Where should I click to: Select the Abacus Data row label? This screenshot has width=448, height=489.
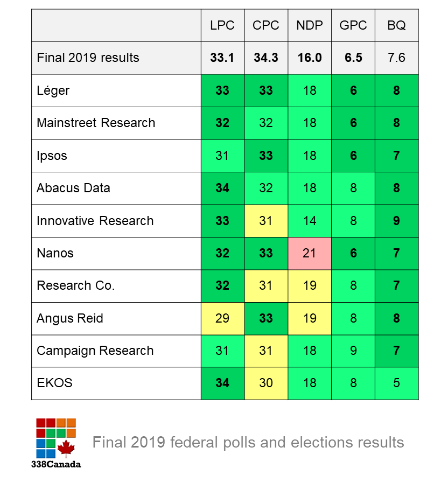73,188
